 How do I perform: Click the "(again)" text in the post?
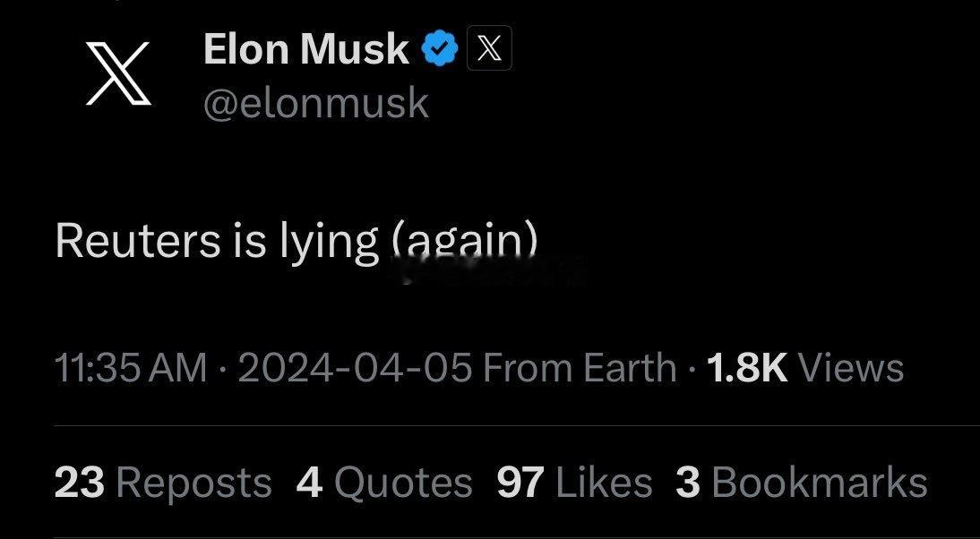464,243
